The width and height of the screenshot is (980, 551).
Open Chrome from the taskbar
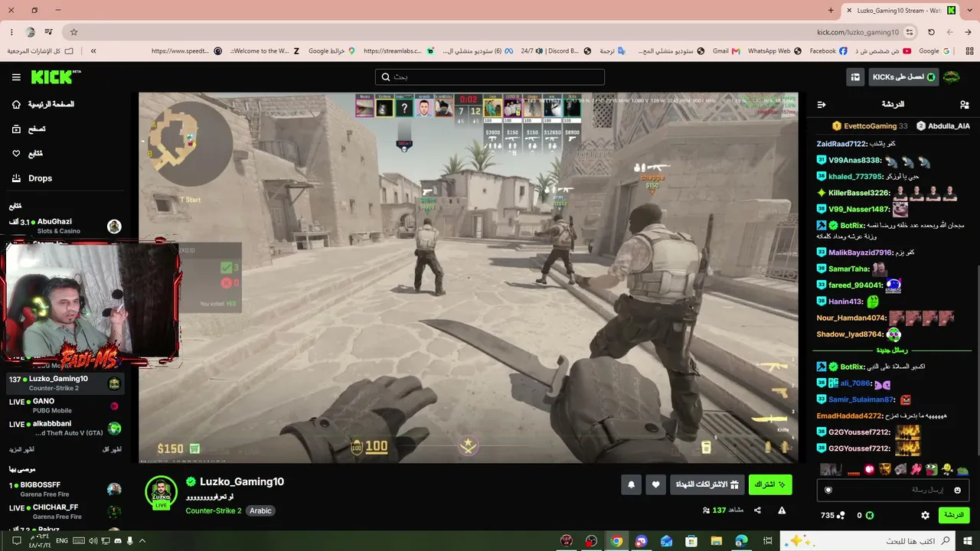tap(616, 541)
